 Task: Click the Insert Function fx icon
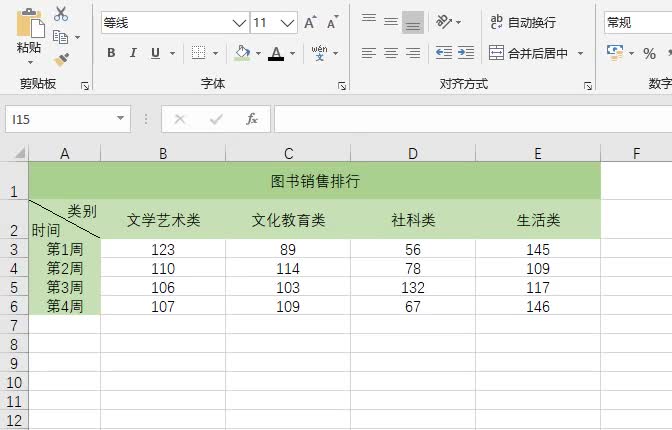(x=252, y=119)
